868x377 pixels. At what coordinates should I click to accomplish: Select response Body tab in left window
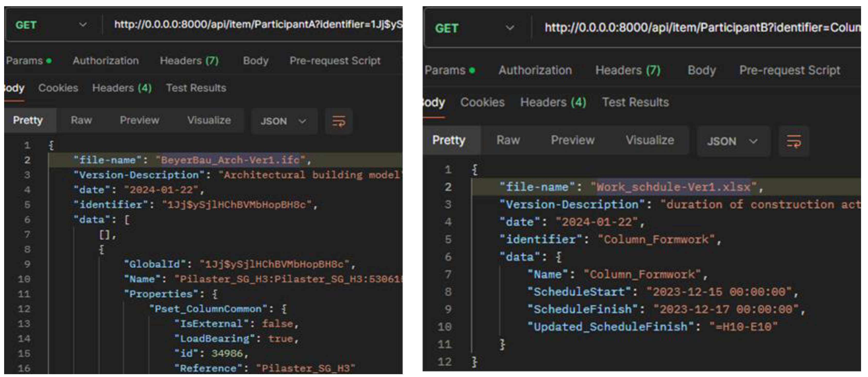[x=14, y=88]
